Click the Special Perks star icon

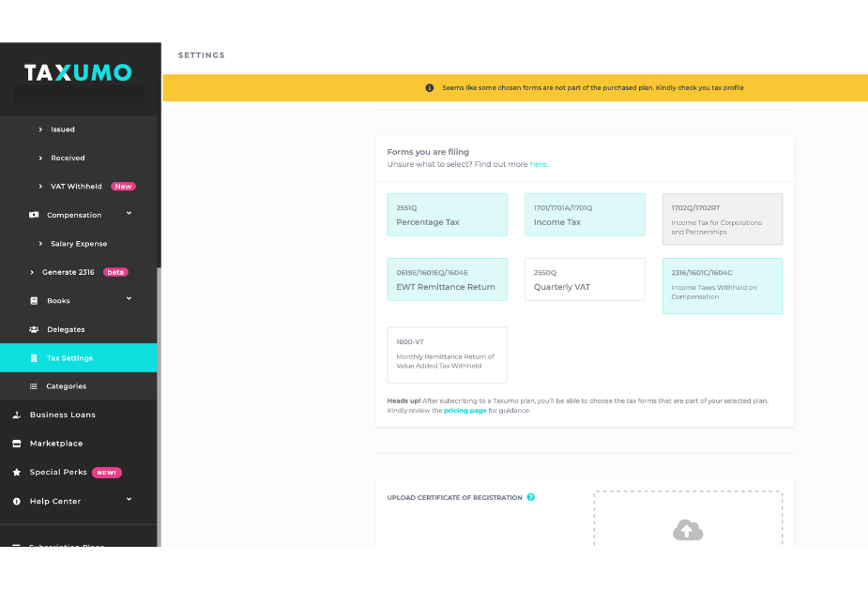(x=16, y=473)
